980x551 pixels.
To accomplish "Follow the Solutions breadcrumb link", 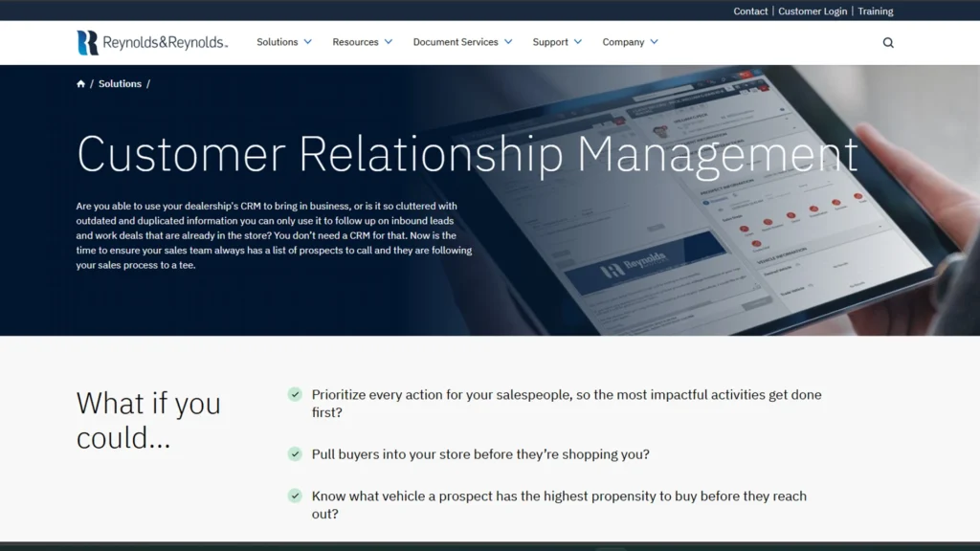I will coord(120,84).
